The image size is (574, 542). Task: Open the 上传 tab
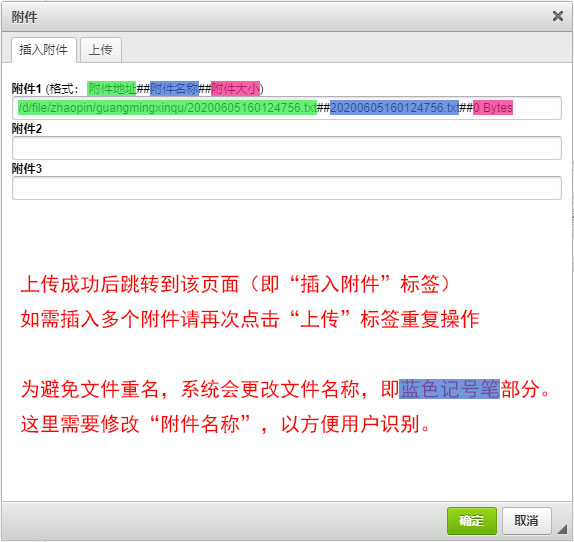click(101, 50)
